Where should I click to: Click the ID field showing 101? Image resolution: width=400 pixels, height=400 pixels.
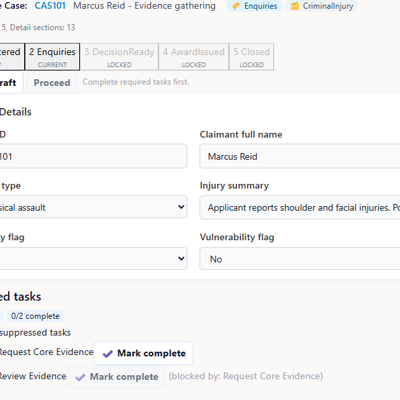click(x=93, y=156)
